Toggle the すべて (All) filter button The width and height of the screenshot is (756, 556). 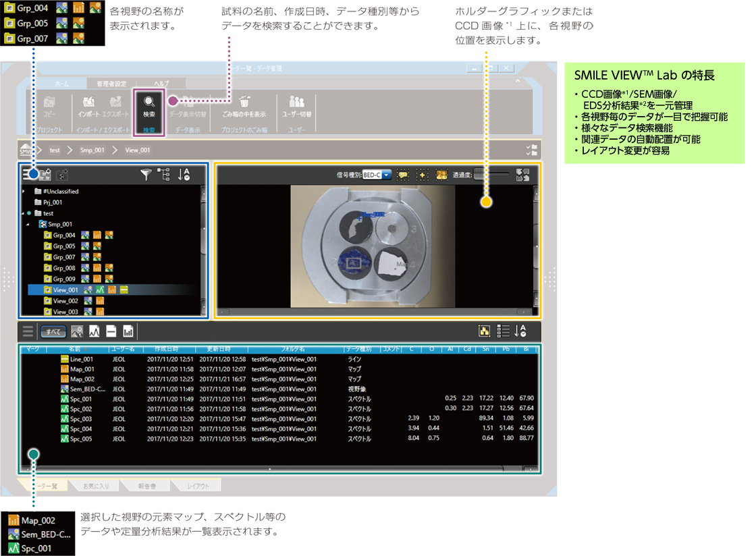[x=53, y=331]
